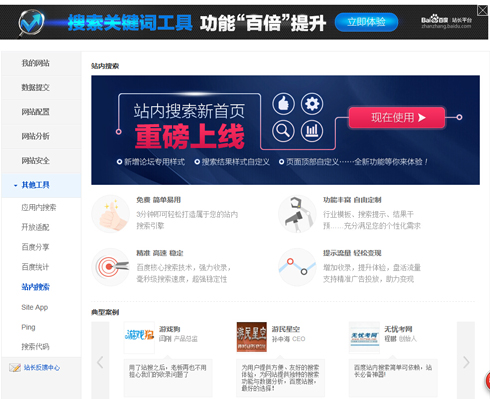Click 新增论坛专用样式 bullet text
Viewport: 490px width, 399px height.
click(154, 162)
